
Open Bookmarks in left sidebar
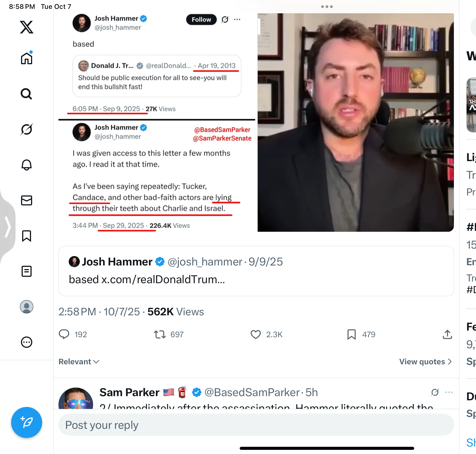pyautogui.click(x=27, y=236)
